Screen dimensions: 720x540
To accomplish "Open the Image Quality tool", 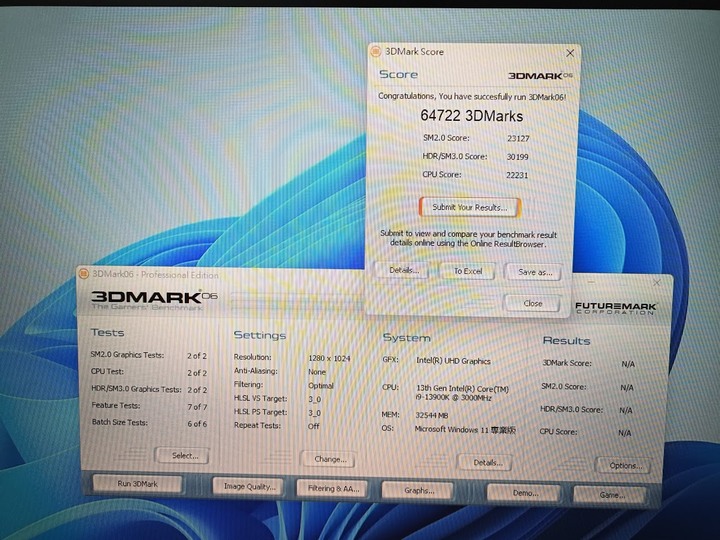I will point(249,487).
